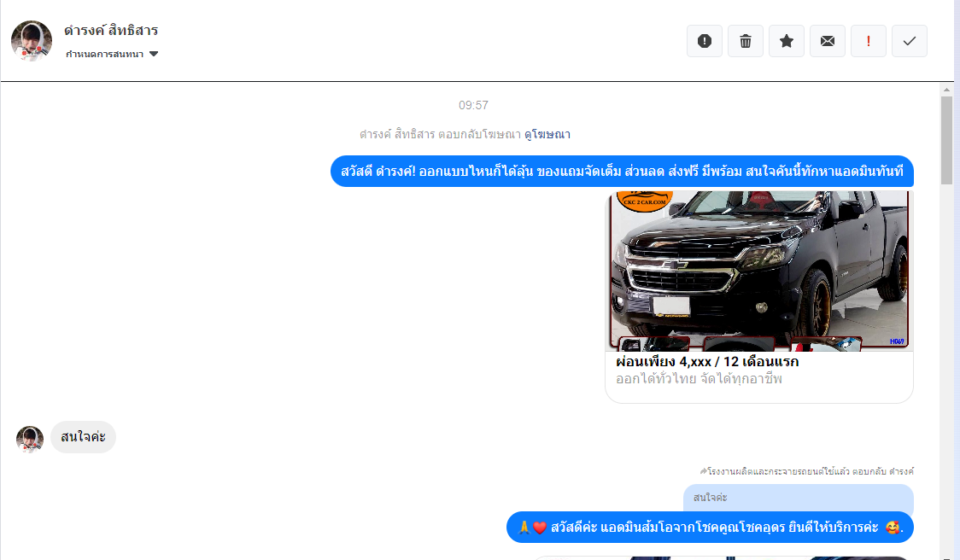Click the blue greeting message สวัสดี ดำรงค์!
Screen dimensions: 960x560
click(622, 172)
